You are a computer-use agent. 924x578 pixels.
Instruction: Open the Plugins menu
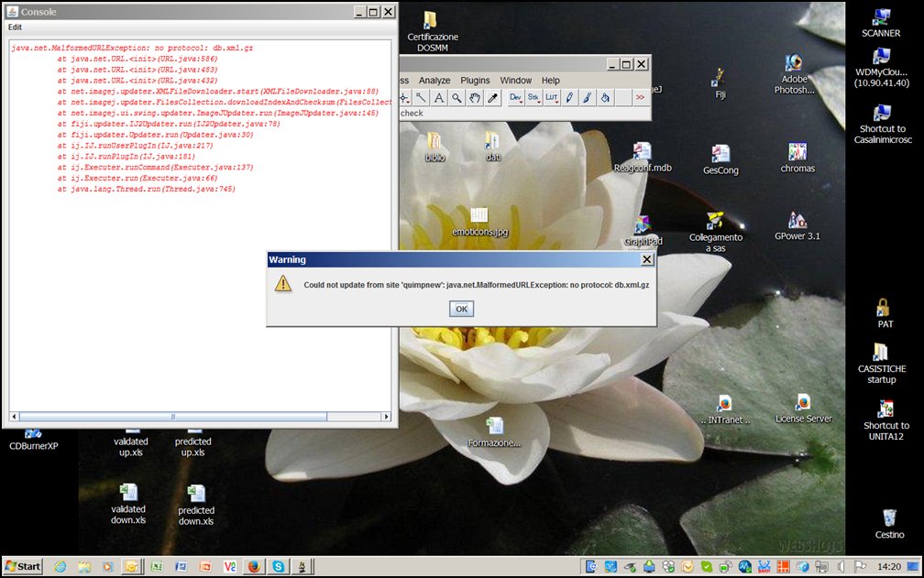tap(475, 81)
